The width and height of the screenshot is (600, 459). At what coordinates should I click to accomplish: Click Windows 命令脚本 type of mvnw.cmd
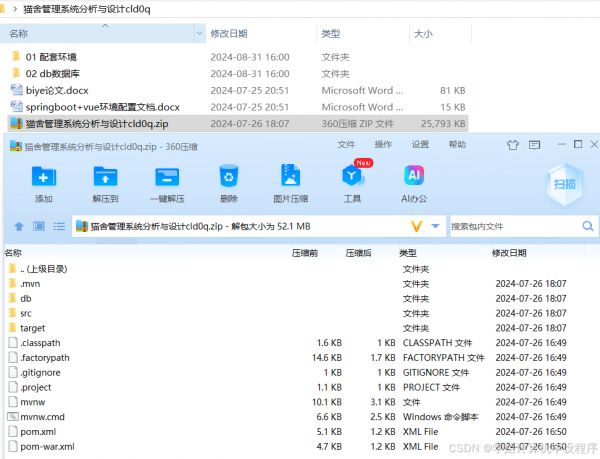440,417
